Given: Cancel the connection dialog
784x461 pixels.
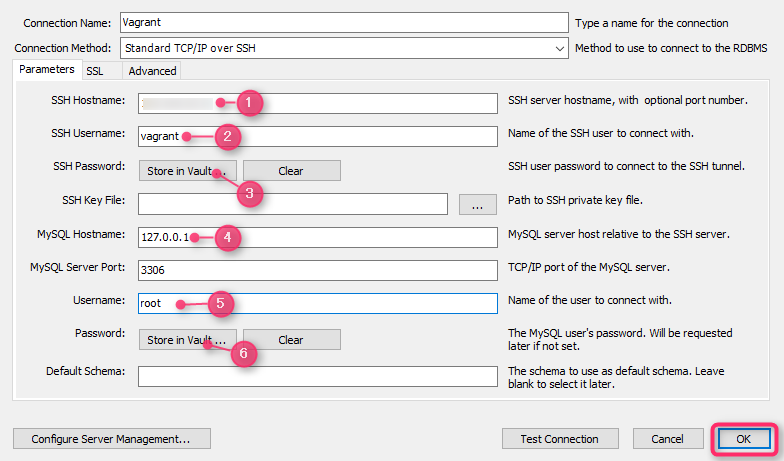Looking at the screenshot, I should (x=667, y=438).
